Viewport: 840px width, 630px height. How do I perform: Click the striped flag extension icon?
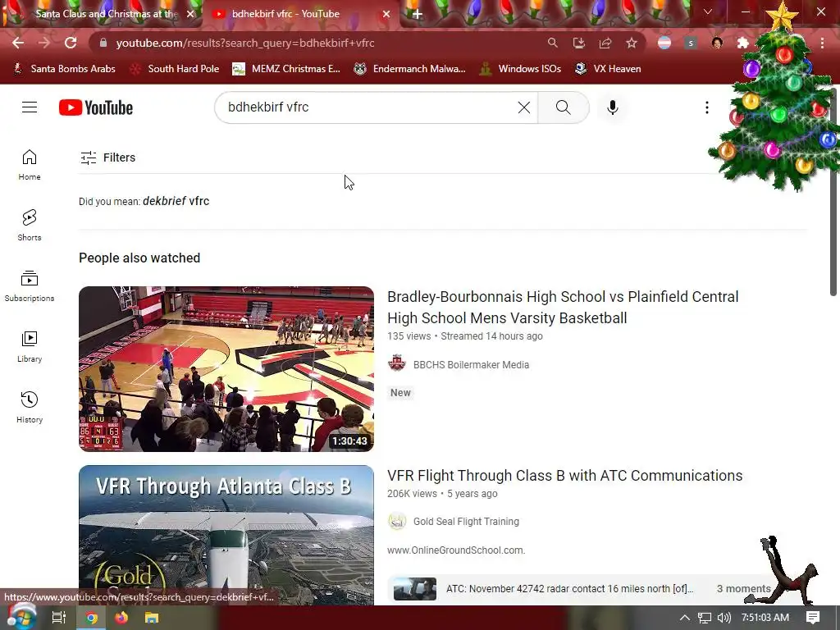[x=664, y=43]
